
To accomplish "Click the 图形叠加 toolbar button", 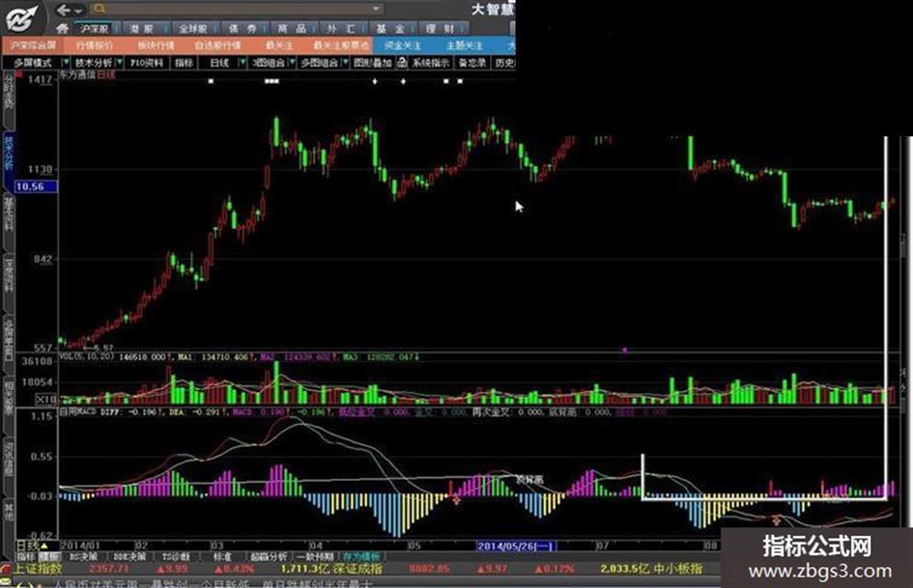I will tap(373, 63).
